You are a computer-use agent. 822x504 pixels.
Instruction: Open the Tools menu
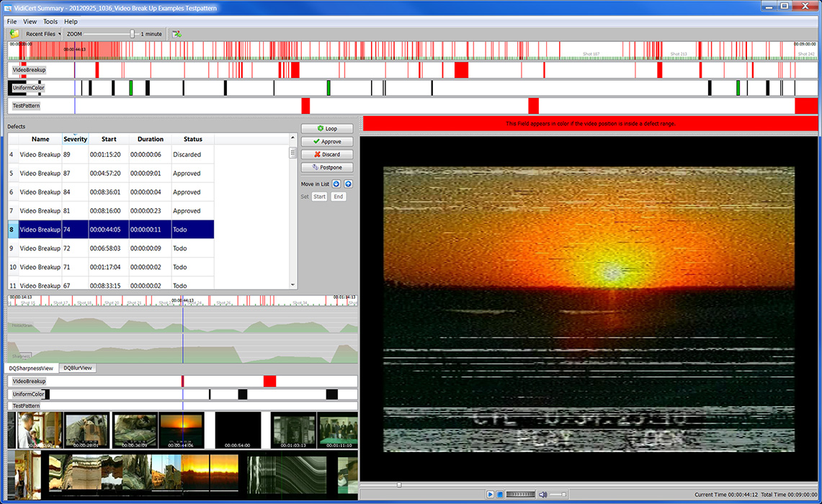(x=50, y=22)
